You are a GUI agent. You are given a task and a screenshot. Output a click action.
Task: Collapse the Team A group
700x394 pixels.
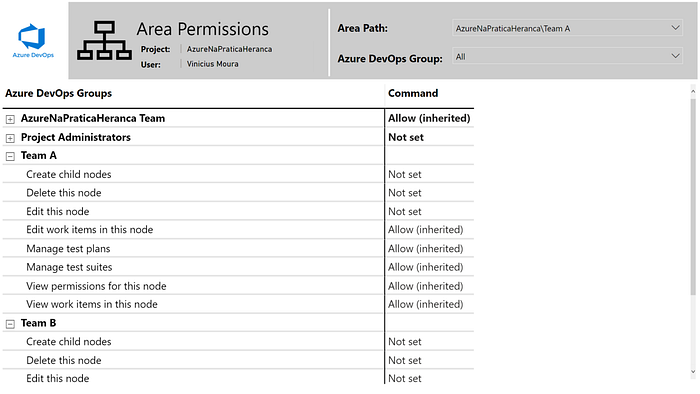coord(10,157)
